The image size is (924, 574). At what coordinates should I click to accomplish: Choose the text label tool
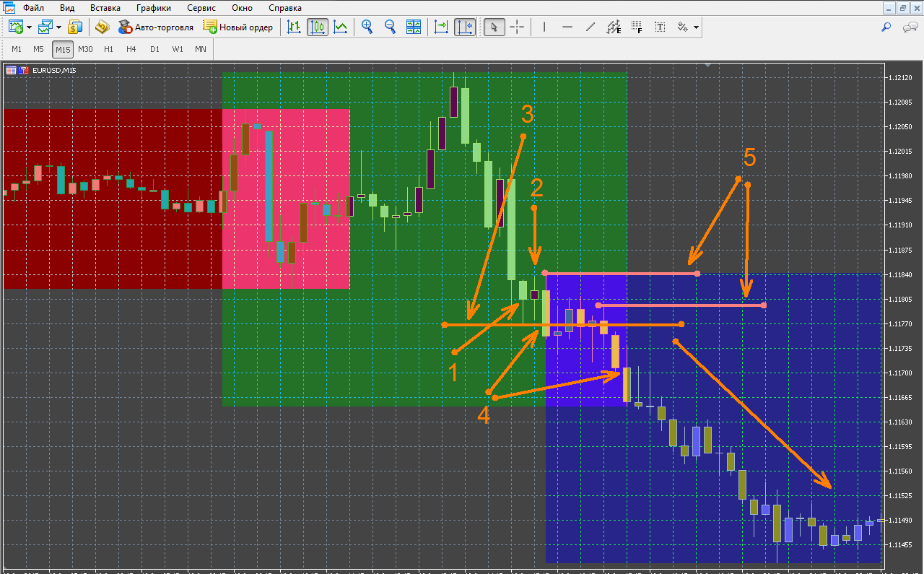[x=660, y=27]
